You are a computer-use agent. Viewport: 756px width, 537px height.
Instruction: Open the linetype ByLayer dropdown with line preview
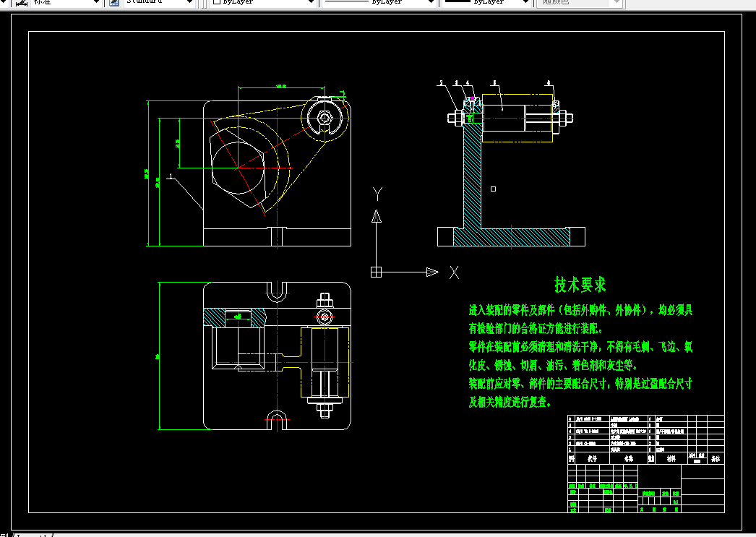click(x=379, y=2)
